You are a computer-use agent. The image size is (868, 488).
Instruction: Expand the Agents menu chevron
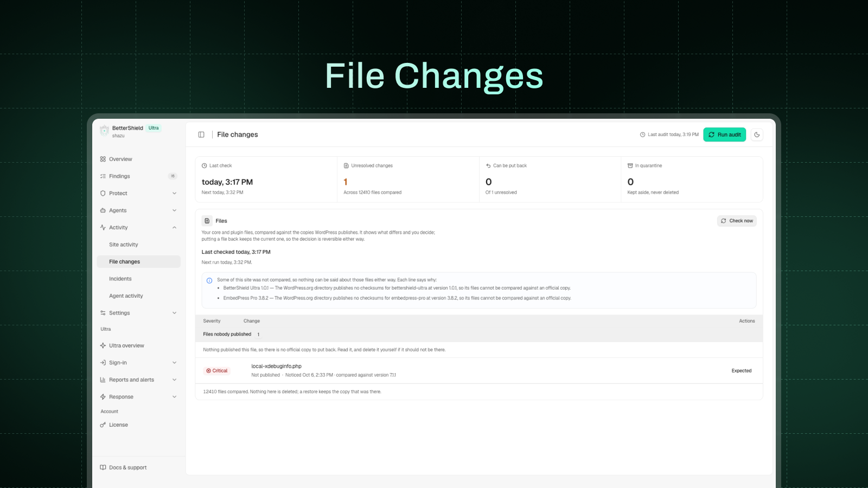pyautogui.click(x=175, y=210)
